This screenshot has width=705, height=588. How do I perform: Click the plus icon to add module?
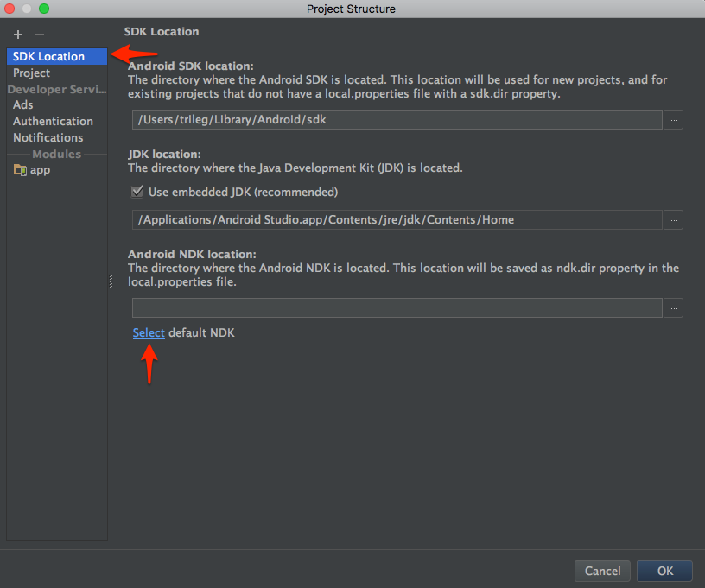point(18,35)
